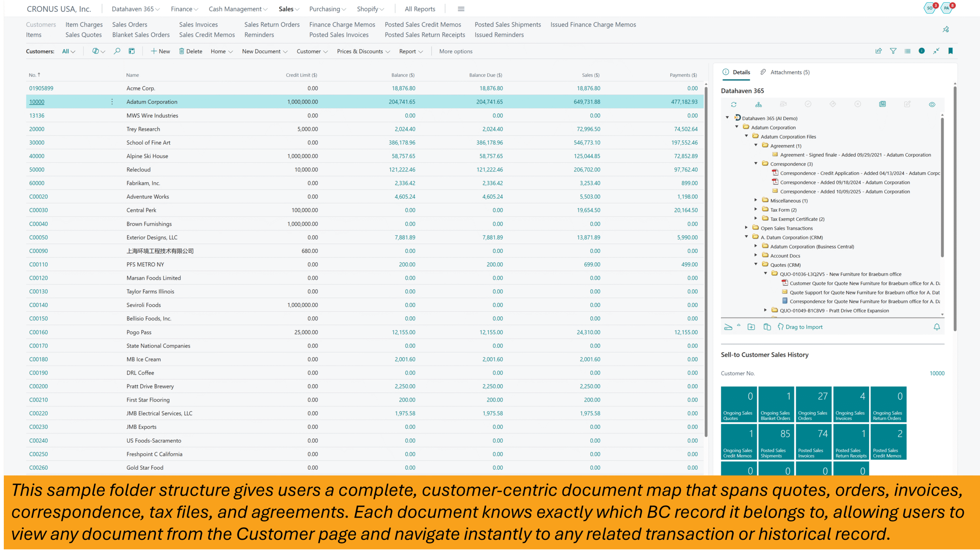
Task: Toggle the FactBox information pane icon
Action: click(921, 51)
